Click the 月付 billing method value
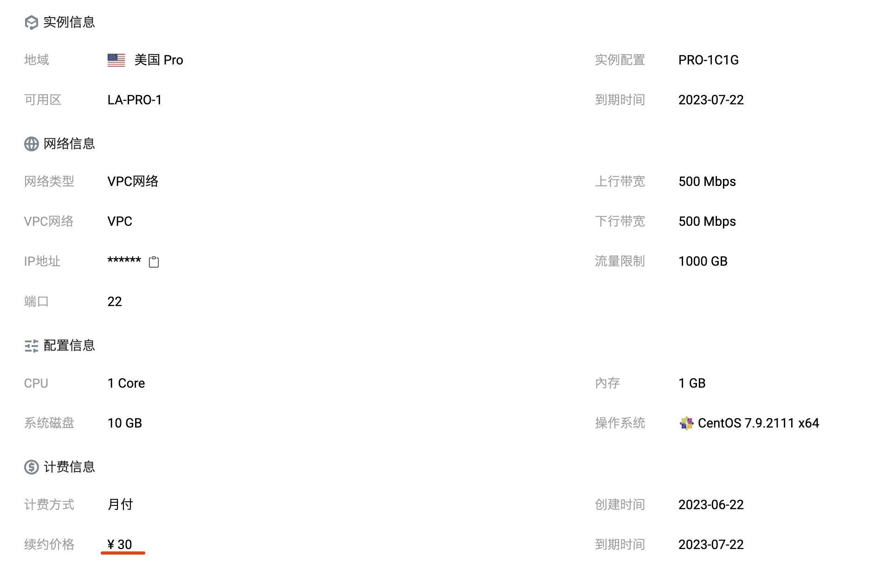 point(120,505)
